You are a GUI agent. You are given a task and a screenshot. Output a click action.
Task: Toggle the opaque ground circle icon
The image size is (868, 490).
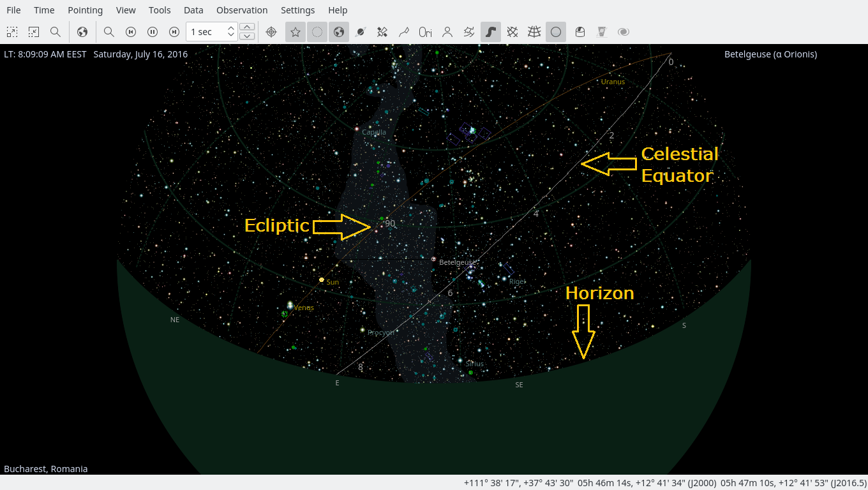pos(556,32)
